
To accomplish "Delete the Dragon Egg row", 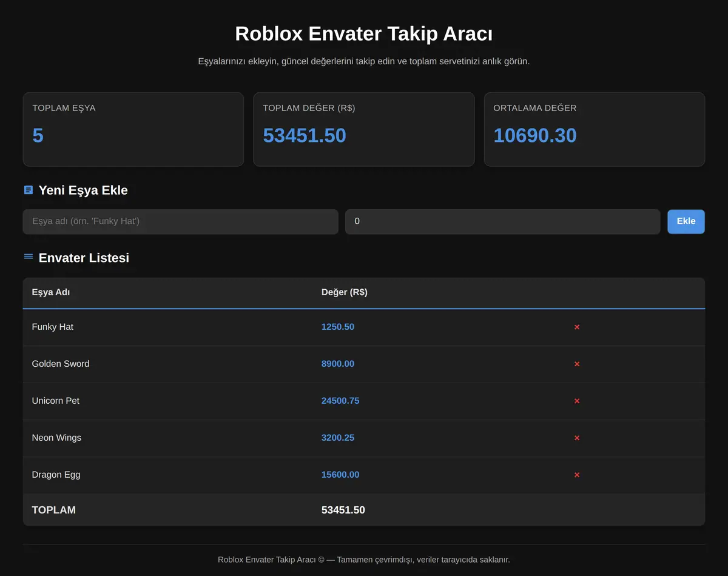I will [577, 475].
